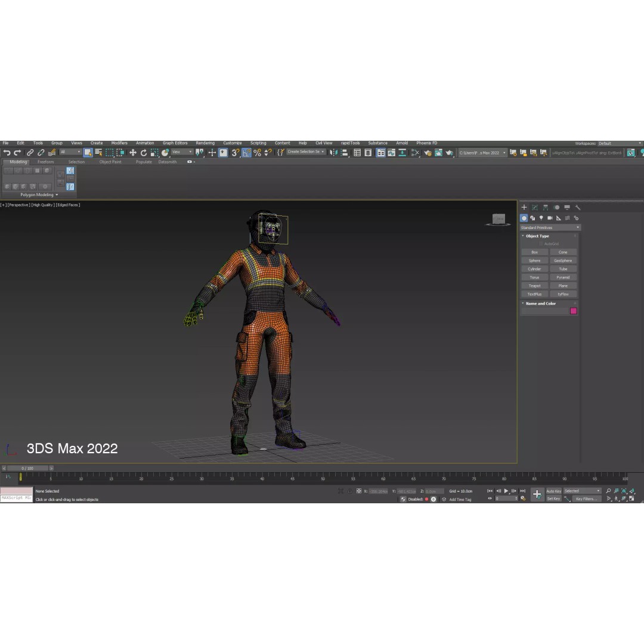The height and width of the screenshot is (644, 644).
Task: Click the tyFlow object button
Action: click(x=563, y=295)
